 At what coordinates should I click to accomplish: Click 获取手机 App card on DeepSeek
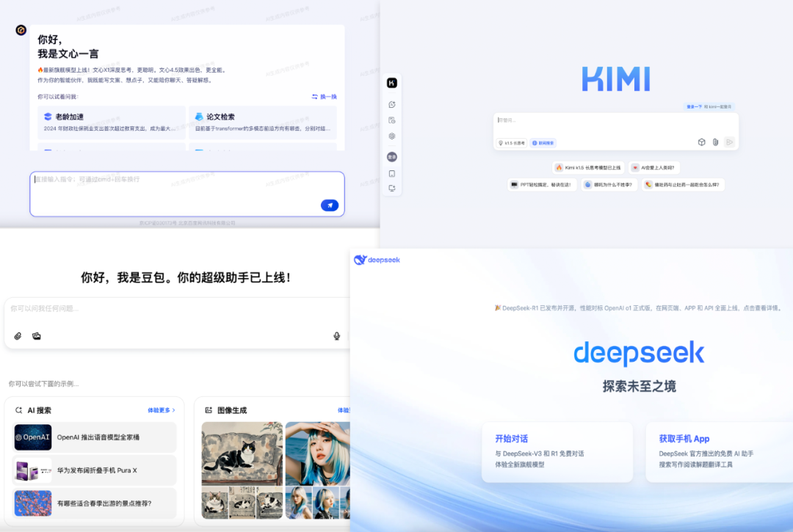719,452
